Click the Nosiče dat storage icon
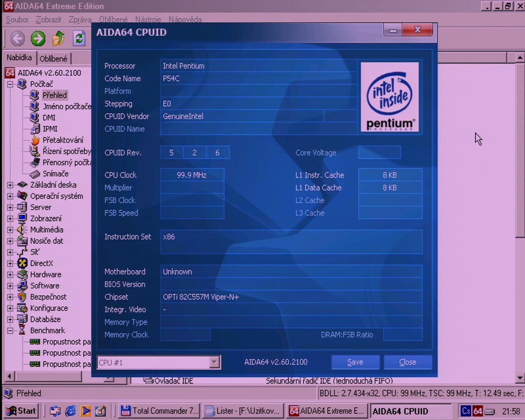Image resolution: width=525 pixels, height=420 pixels. (x=22, y=241)
